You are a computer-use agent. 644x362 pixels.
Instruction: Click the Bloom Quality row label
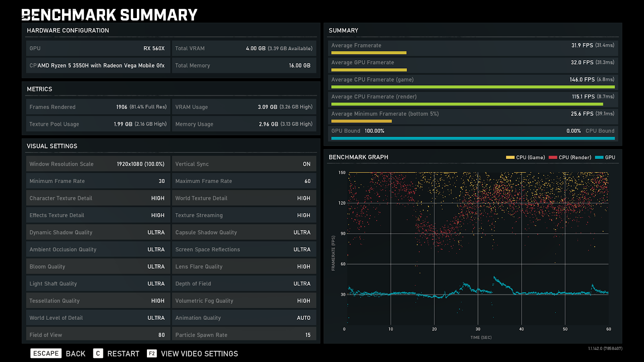47,267
